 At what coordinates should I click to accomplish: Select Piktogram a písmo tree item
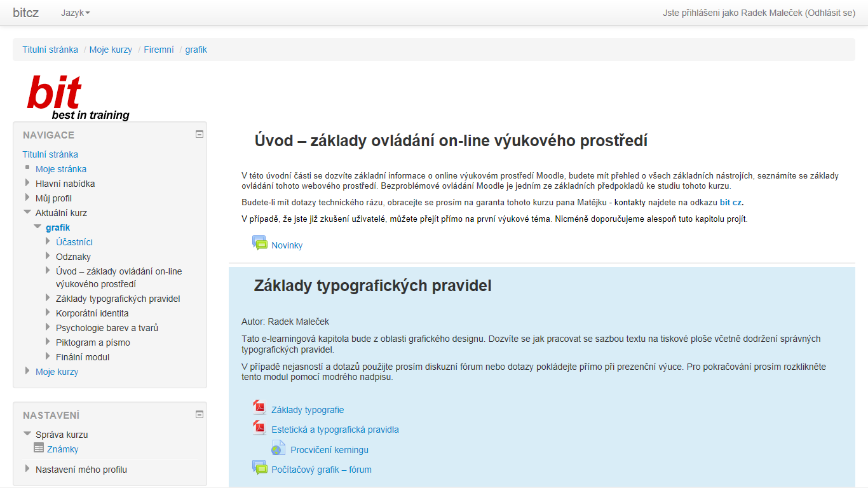coord(93,342)
